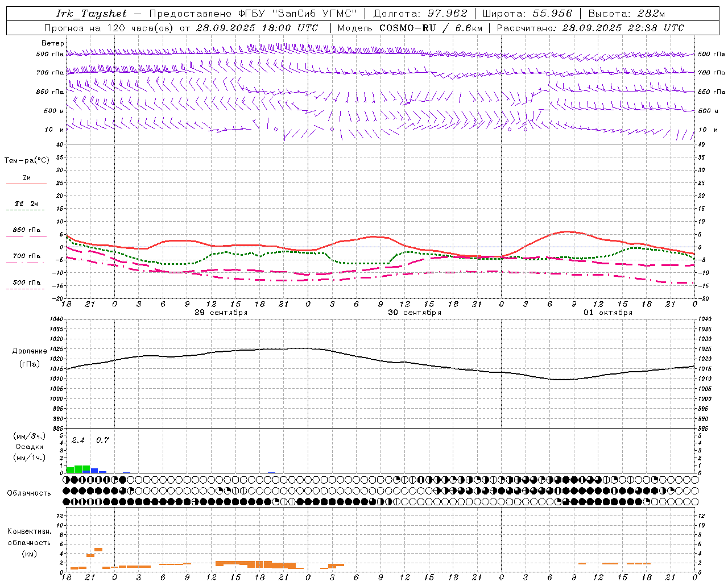
Task: Click Рассчитано: 28.09.2025 22:38 UTC timestamp
Action: click(x=590, y=28)
